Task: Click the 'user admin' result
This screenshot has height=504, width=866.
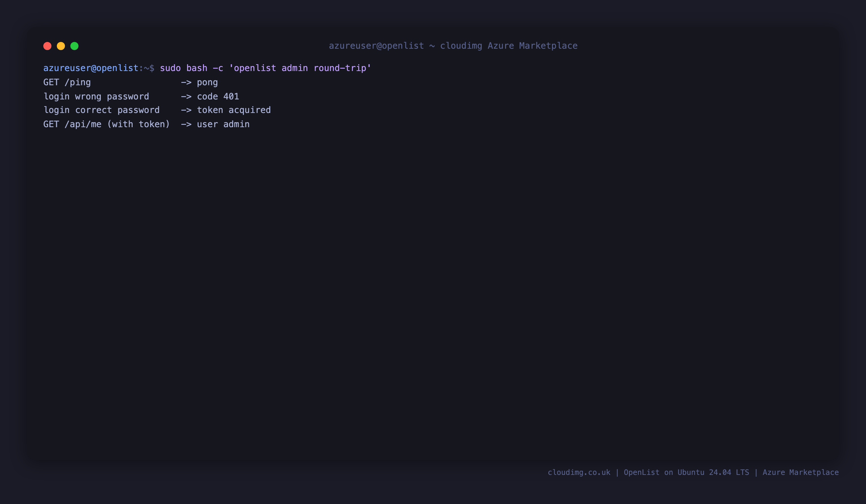Action: [223, 124]
